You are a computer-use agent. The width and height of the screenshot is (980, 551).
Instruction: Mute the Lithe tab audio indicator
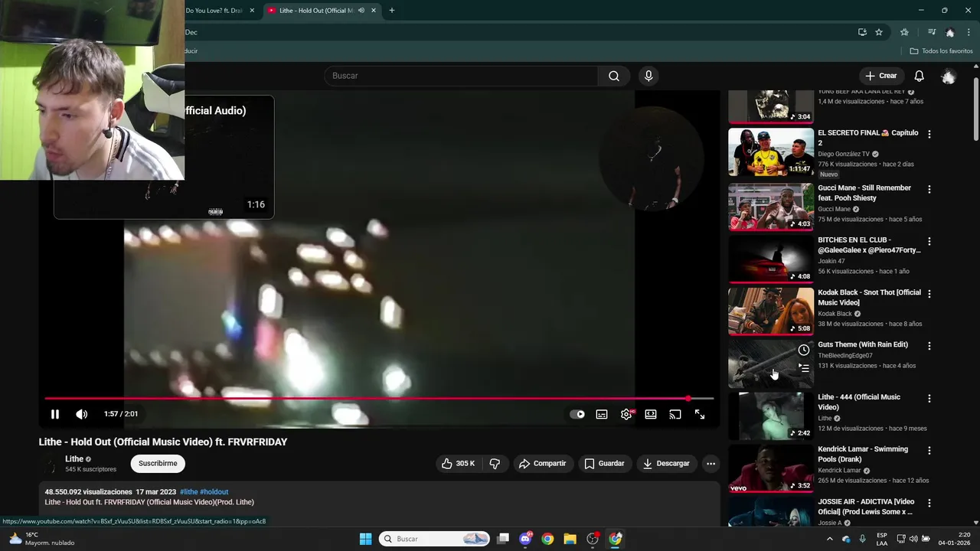[361, 11]
